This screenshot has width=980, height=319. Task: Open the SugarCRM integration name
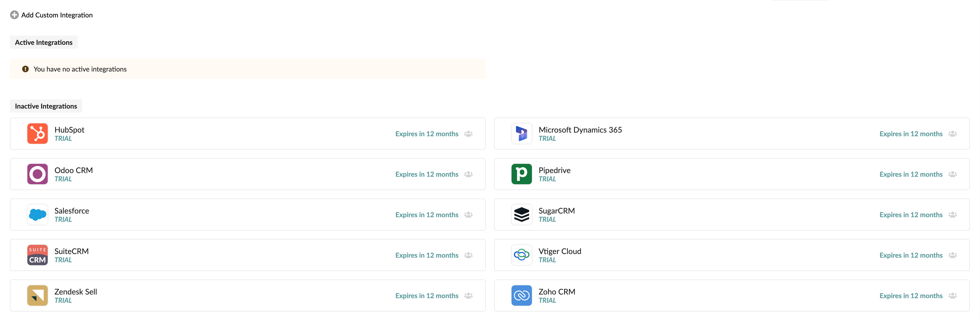click(x=557, y=210)
